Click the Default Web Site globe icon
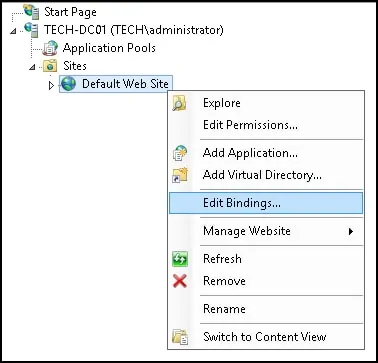378x363 pixels. pyautogui.click(x=69, y=84)
